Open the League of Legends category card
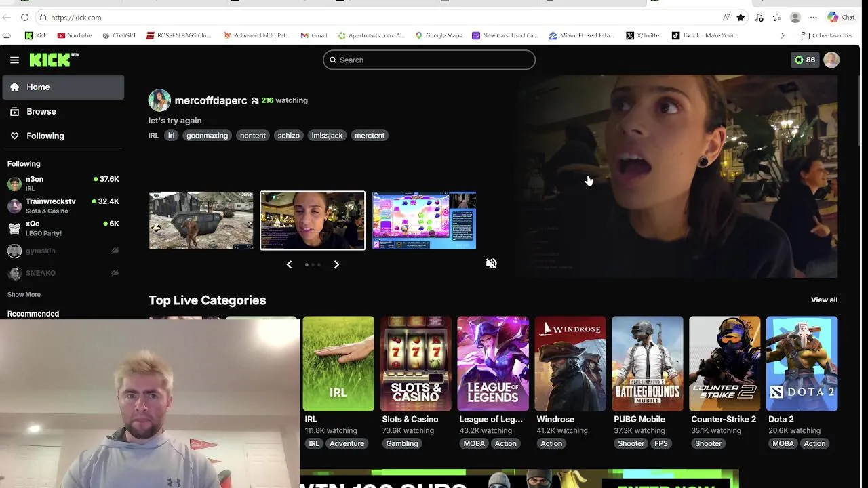 click(493, 364)
